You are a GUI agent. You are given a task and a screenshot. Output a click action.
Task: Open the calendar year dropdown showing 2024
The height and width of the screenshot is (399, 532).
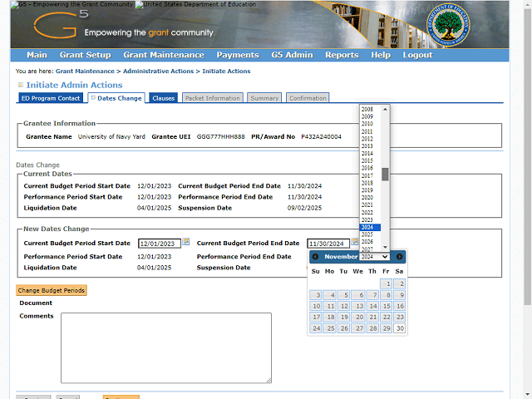(x=374, y=257)
